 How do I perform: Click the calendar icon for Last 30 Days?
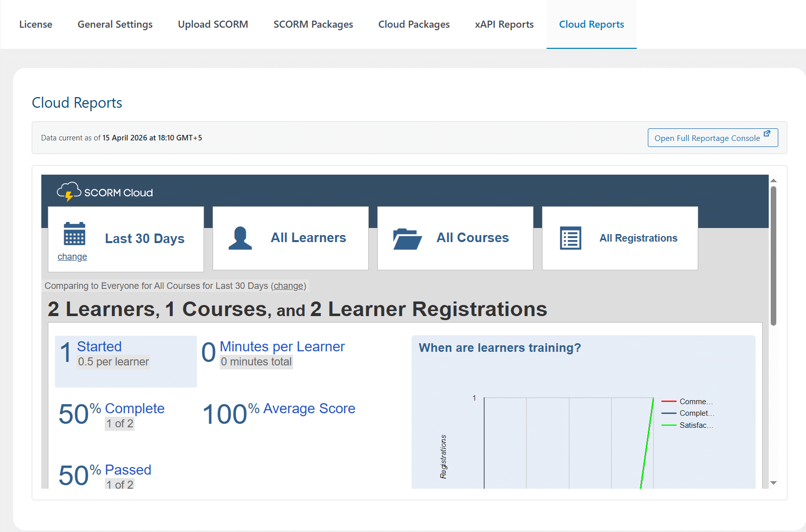[x=75, y=234]
